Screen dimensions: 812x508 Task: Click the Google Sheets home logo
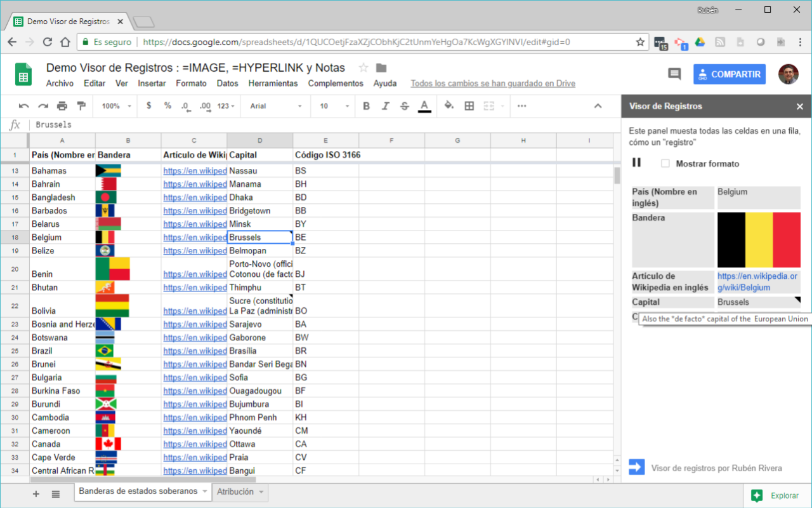tap(23, 74)
